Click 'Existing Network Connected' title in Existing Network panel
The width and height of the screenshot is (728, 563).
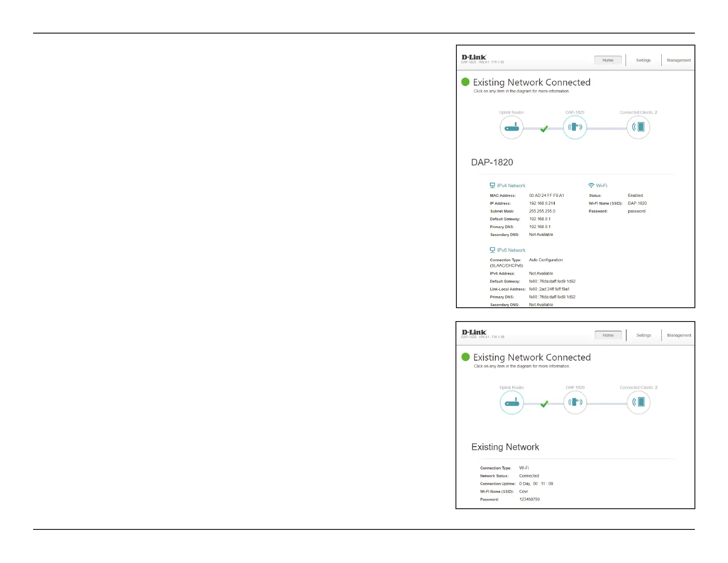532,357
